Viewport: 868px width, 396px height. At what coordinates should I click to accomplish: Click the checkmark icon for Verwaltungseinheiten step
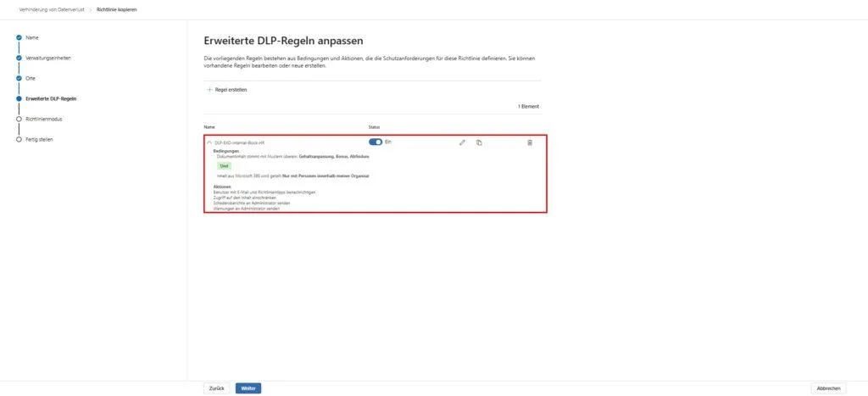point(19,59)
